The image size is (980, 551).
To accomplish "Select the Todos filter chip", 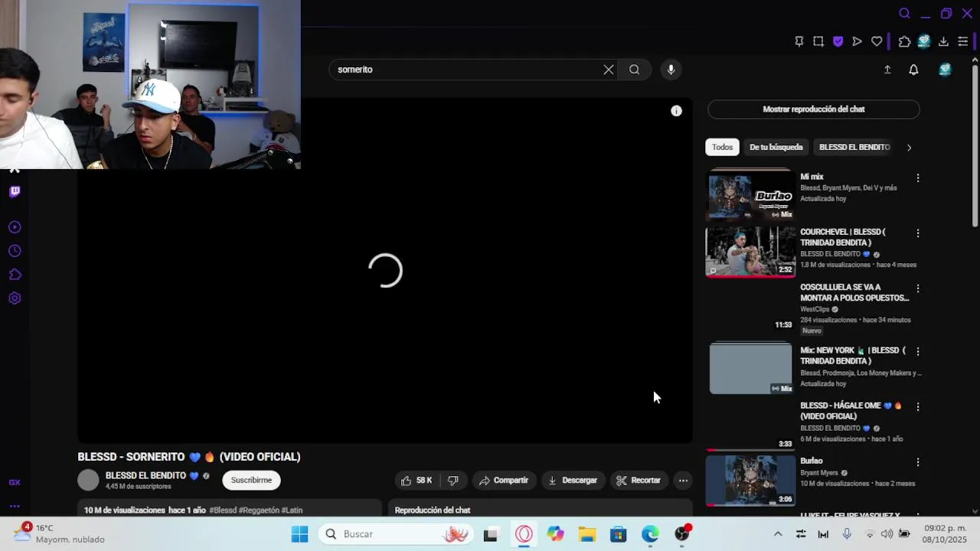I will 722,147.
